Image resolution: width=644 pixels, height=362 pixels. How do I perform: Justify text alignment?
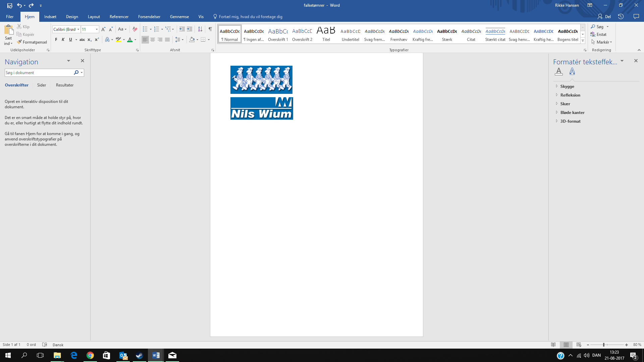[167, 40]
